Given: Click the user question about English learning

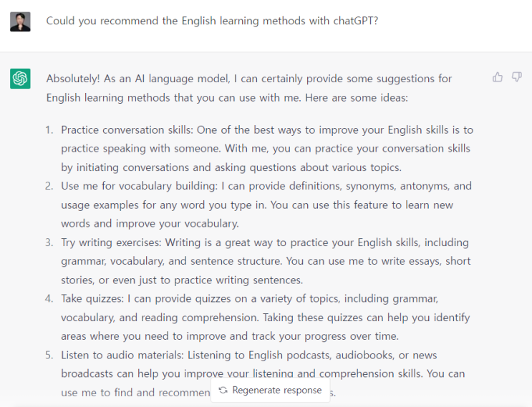Looking at the screenshot, I should (x=212, y=21).
